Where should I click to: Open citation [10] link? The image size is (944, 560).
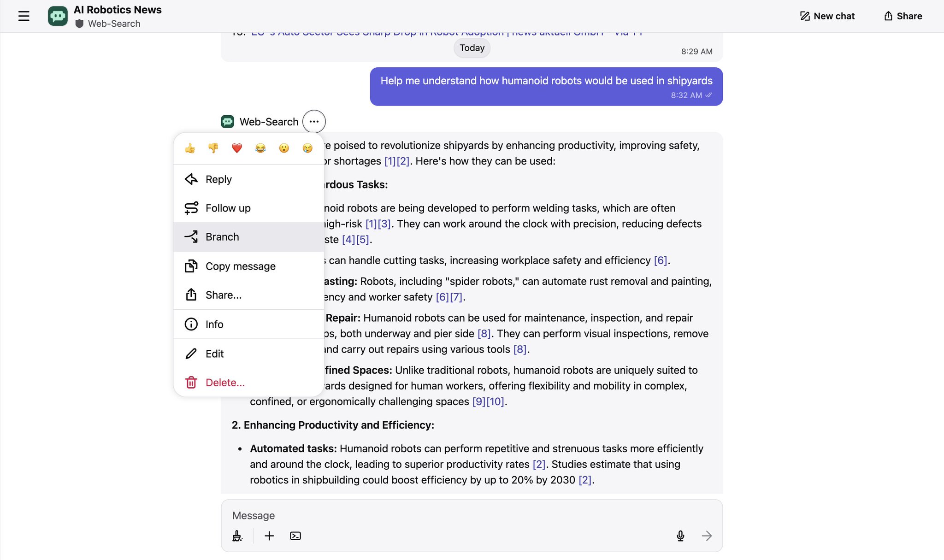(496, 402)
